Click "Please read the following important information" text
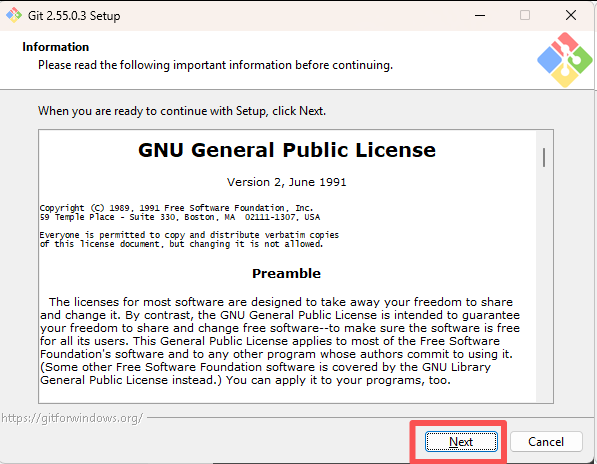 click(x=215, y=65)
